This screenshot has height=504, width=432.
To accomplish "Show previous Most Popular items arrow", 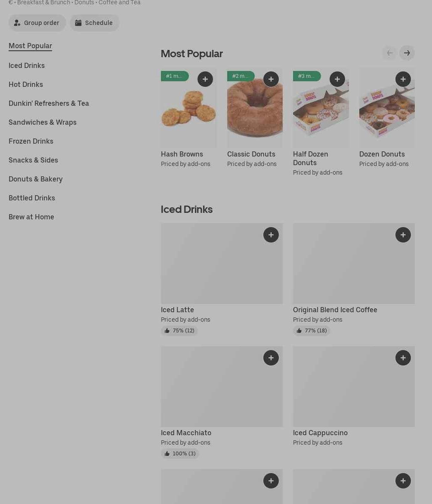I will (390, 53).
